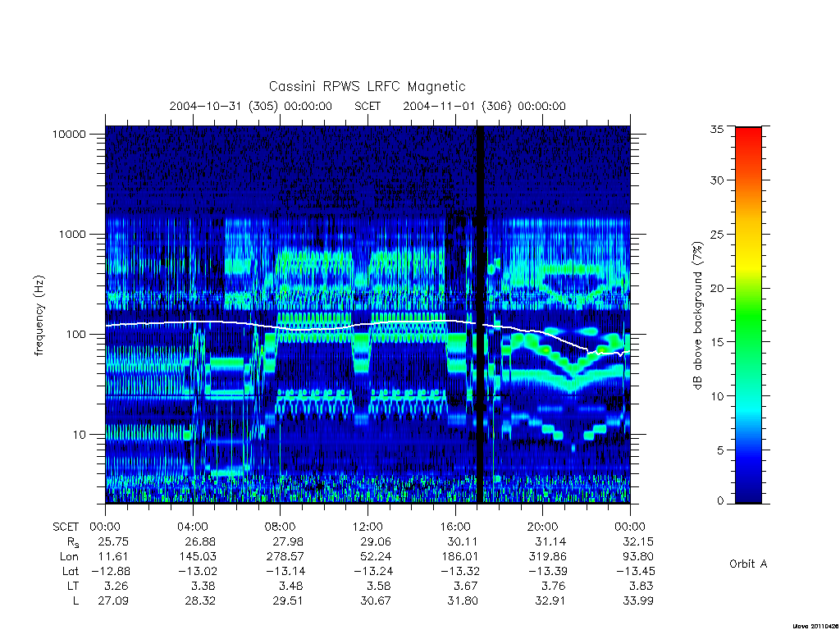
Task: Click the color bar legend
Action: pos(748,315)
